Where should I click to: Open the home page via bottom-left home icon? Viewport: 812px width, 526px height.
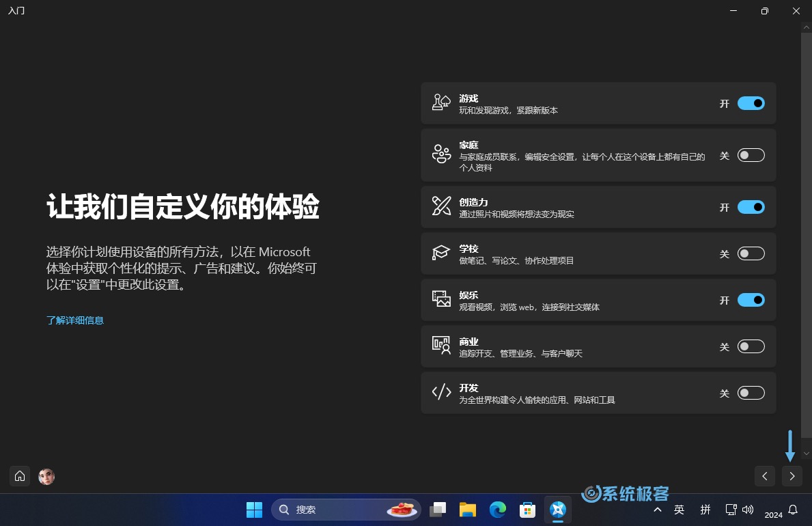pyautogui.click(x=19, y=476)
